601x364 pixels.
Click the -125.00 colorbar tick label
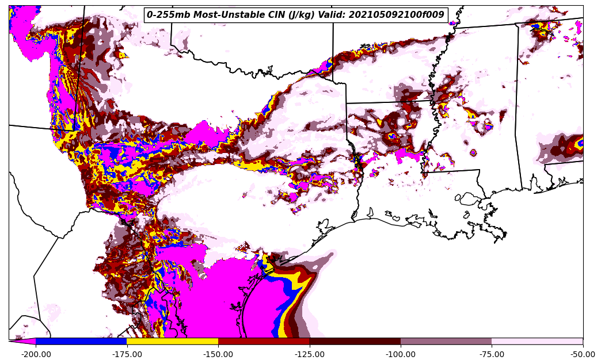[310, 354]
